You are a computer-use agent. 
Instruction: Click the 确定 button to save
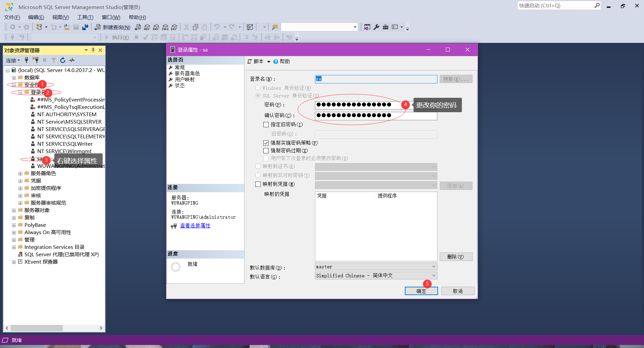click(421, 291)
